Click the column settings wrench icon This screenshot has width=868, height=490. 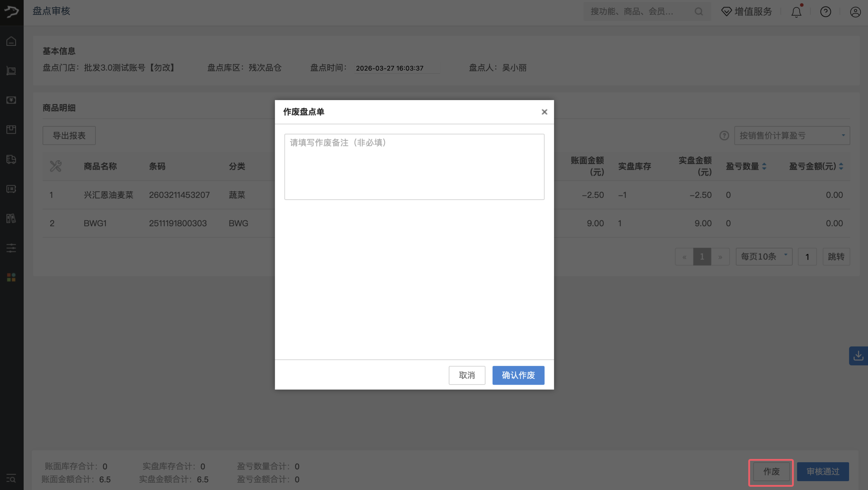click(56, 166)
